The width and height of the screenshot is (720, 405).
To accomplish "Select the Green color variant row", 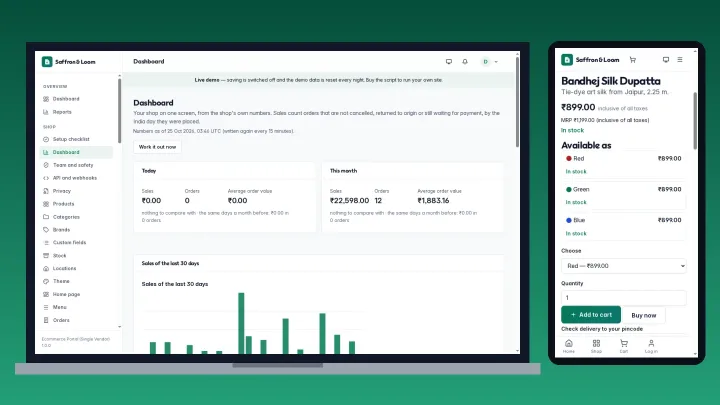I will 624,196.
